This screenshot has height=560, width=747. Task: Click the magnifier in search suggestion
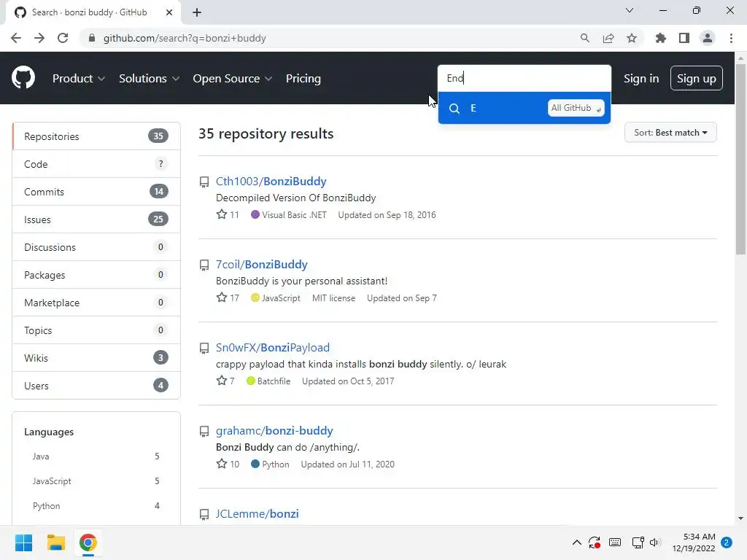click(454, 109)
